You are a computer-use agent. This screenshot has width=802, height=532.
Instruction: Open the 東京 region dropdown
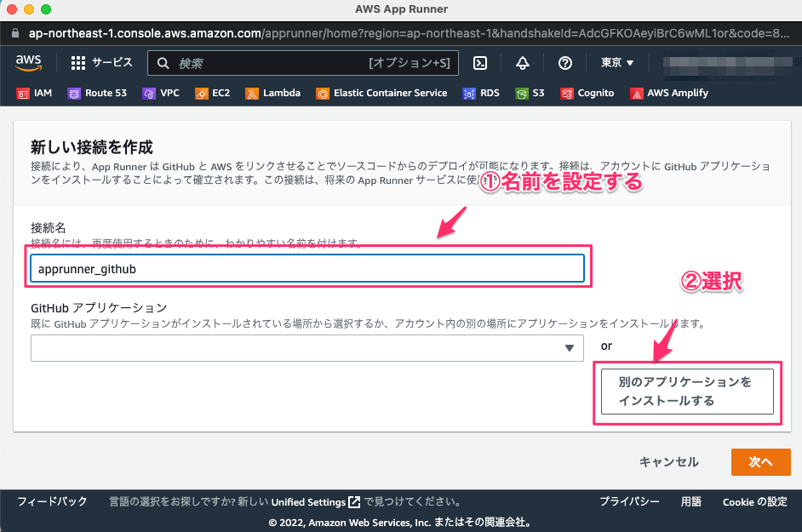click(617, 62)
